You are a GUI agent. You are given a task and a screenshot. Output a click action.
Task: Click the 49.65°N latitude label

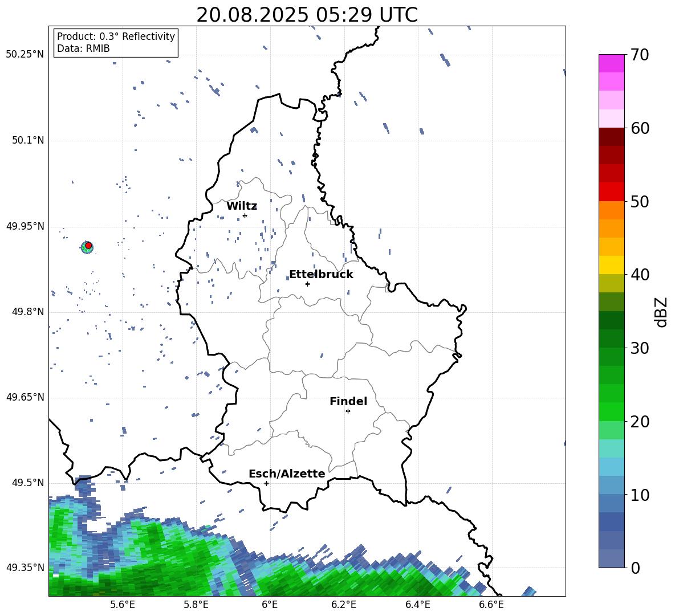coord(25,397)
